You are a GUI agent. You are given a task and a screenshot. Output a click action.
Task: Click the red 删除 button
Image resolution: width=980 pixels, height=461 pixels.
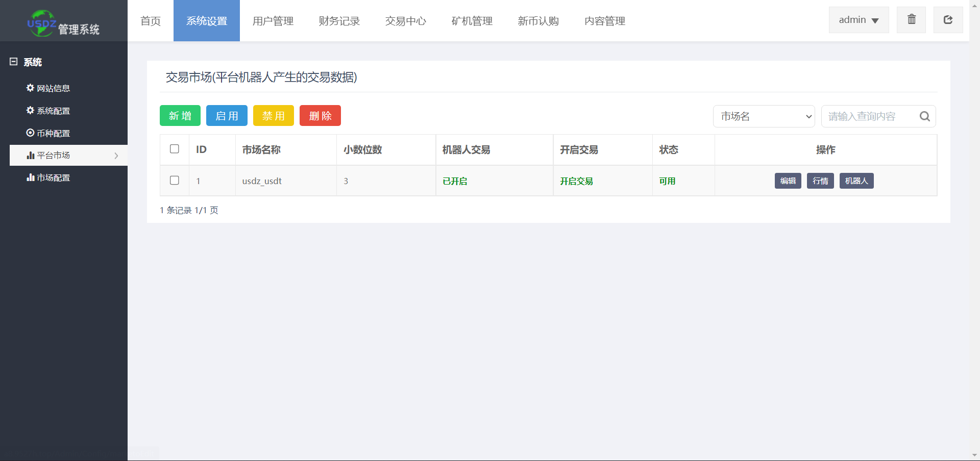point(320,116)
